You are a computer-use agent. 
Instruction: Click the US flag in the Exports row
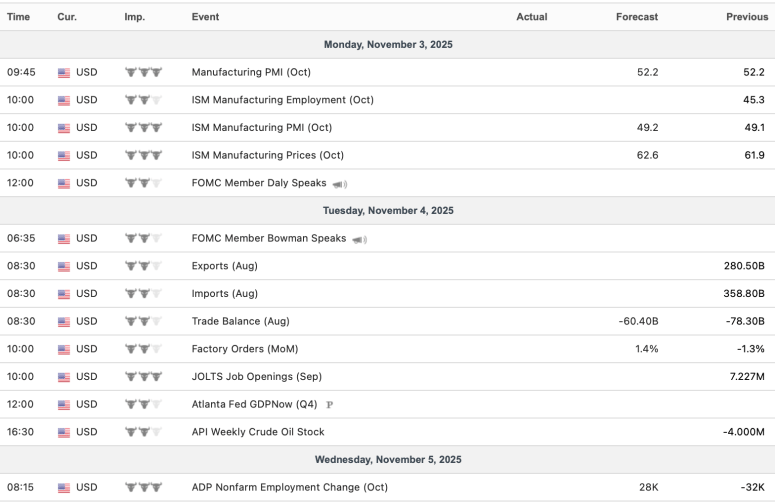[64, 267]
